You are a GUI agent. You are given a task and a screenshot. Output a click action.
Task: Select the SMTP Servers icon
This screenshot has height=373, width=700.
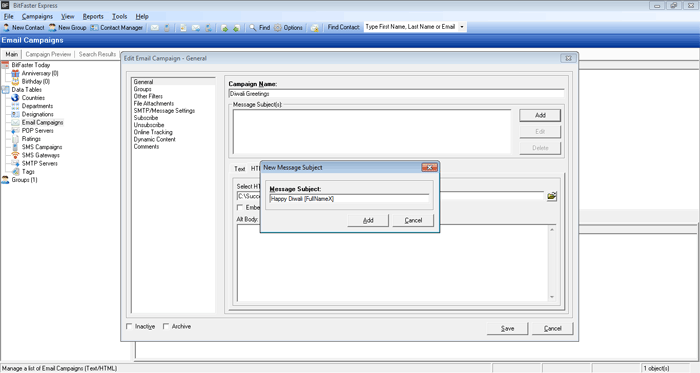(x=15, y=163)
